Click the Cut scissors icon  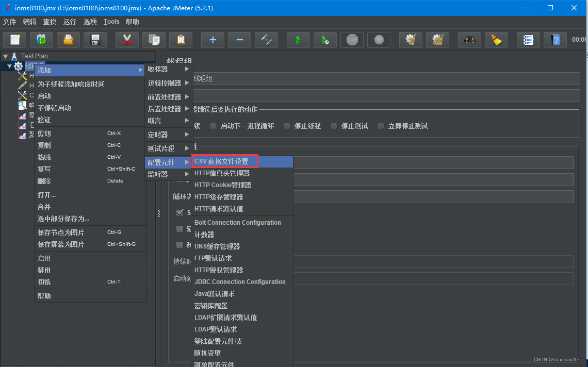127,40
